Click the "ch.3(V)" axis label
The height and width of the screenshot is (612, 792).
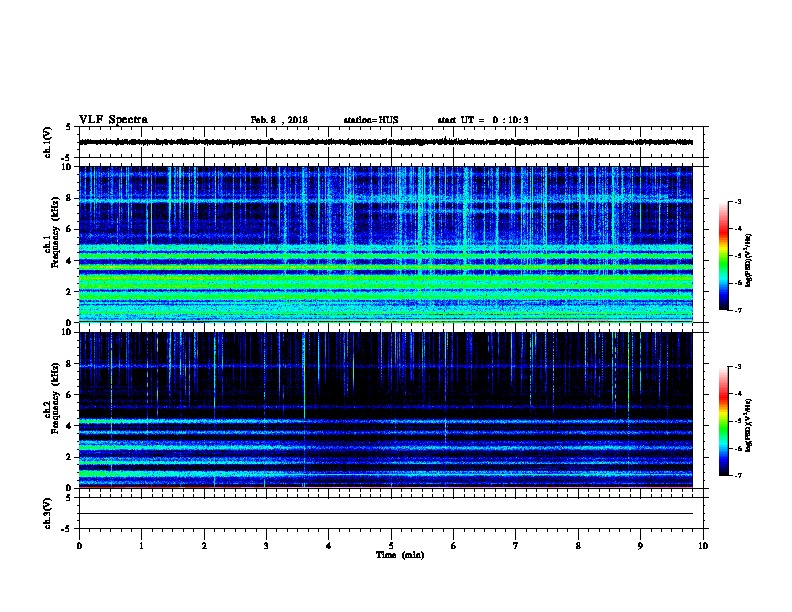point(48,513)
